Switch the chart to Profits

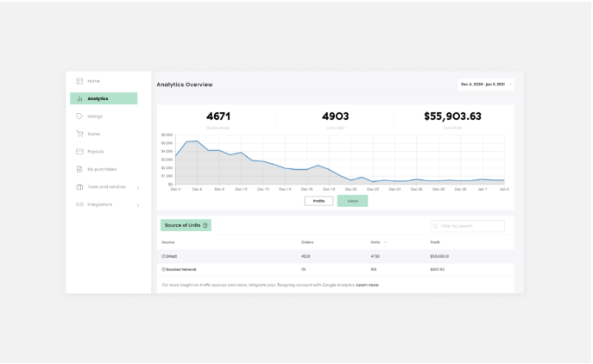319,201
